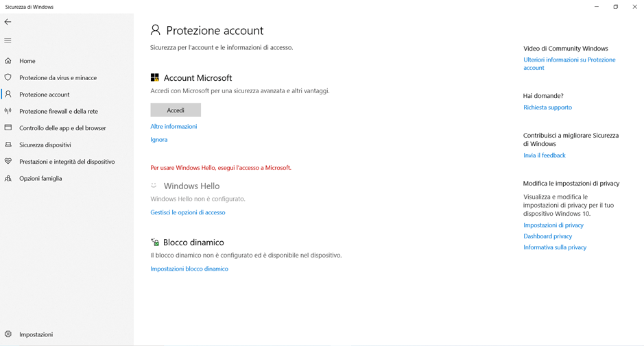
Task: Open the Invia il feedback link
Action: [x=544, y=155]
